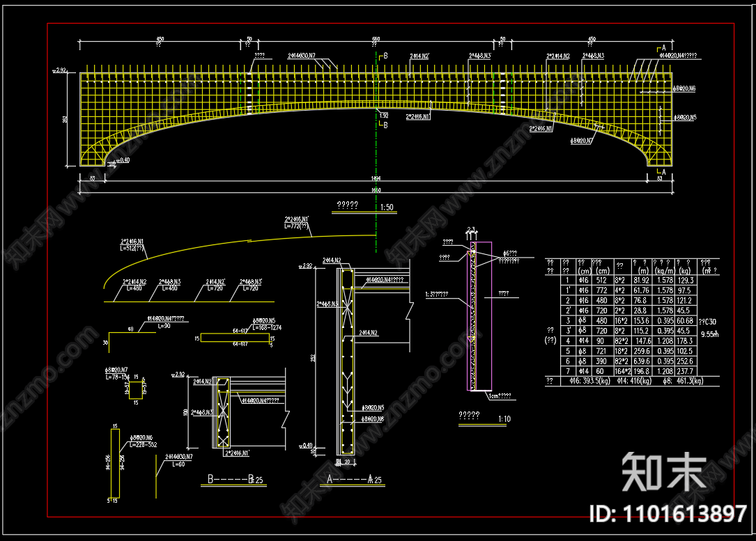Click the 'L=772' bar length annotation
756x541 pixels.
click(x=297, y=226)
